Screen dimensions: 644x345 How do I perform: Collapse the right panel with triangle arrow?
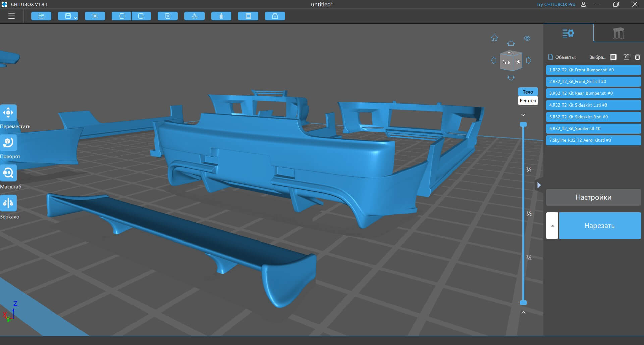click(x=539, y=185)
